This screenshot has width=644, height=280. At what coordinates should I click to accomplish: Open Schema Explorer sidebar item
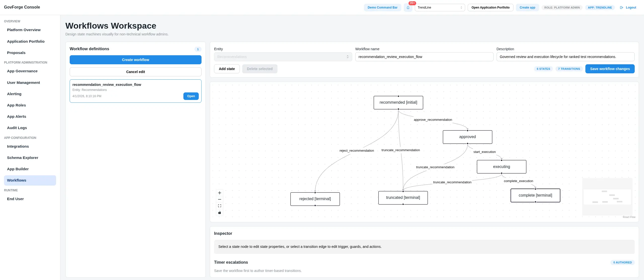30,158
